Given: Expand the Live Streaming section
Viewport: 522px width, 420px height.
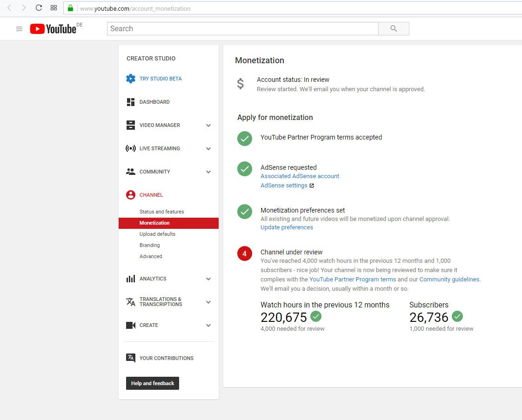Looking at the screenshot, I should pyautogui.click(x=208, y=149).
